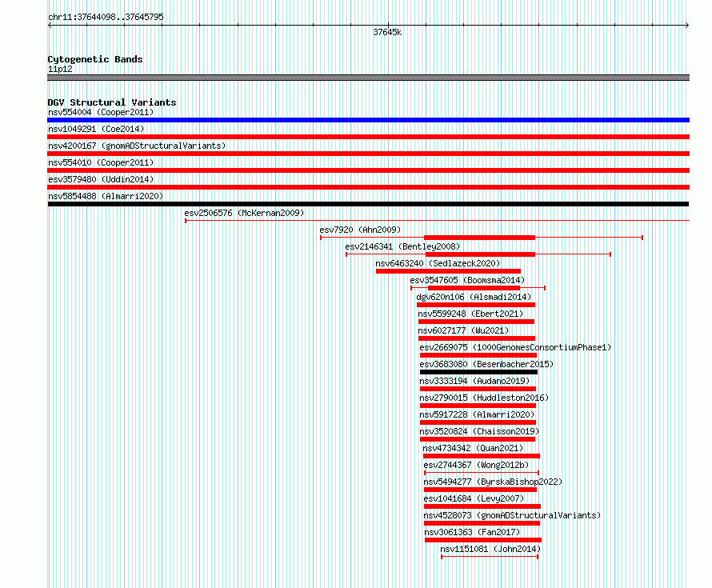The width and height of the screenshot is (712, 588).
Task: Click nsv5494277 (ByrskaBishop2022) label
Action: click(493, 482)
